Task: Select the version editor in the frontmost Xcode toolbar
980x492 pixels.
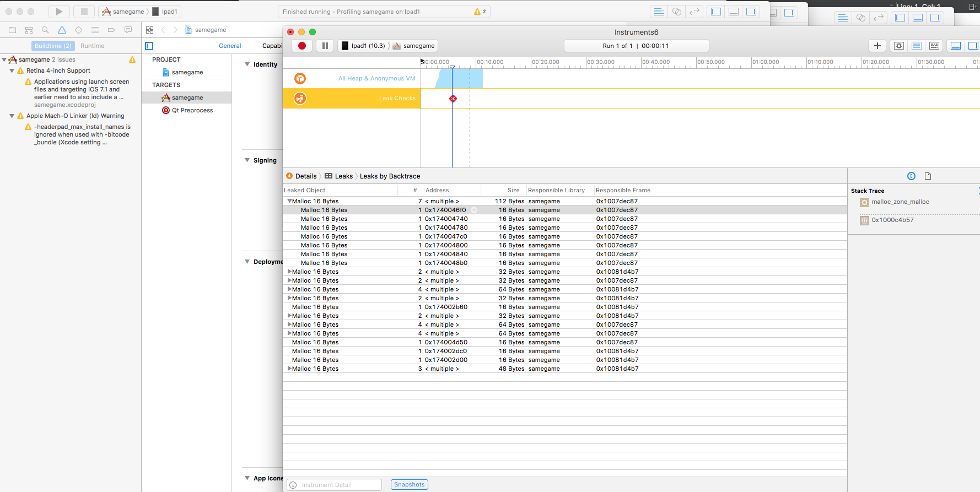Action: click(694, 12)
